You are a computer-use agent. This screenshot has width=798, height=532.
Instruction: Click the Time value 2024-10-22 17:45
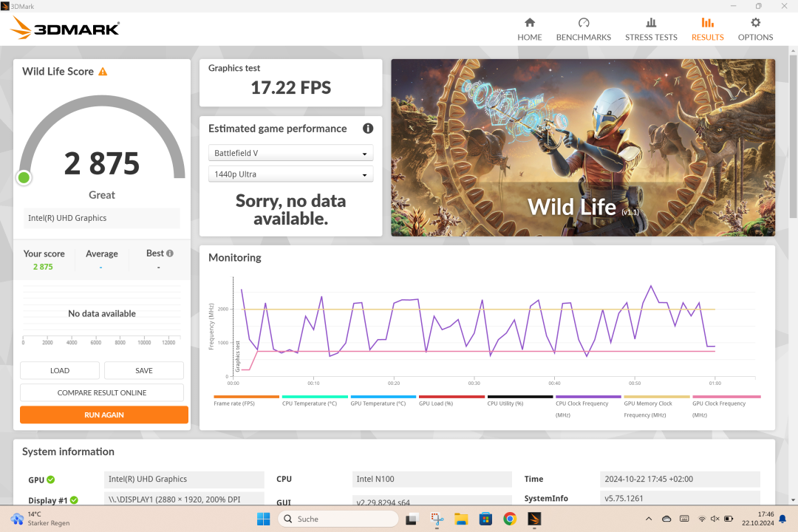[680, 479]
